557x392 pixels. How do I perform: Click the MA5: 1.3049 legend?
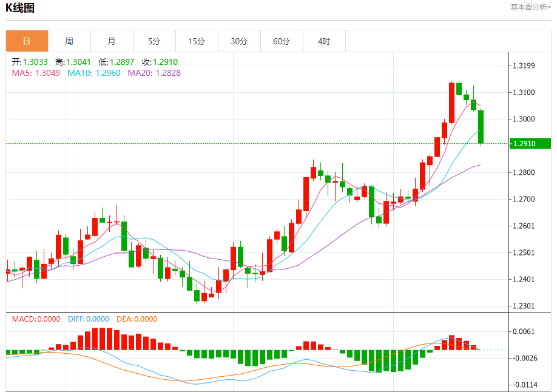pos(36,73)
